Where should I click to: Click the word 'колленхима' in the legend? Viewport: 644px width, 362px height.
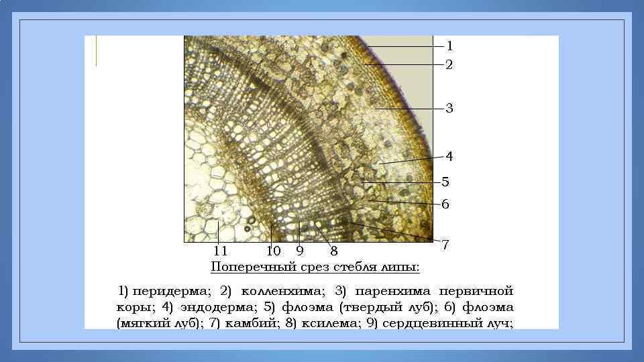(282, 291)
